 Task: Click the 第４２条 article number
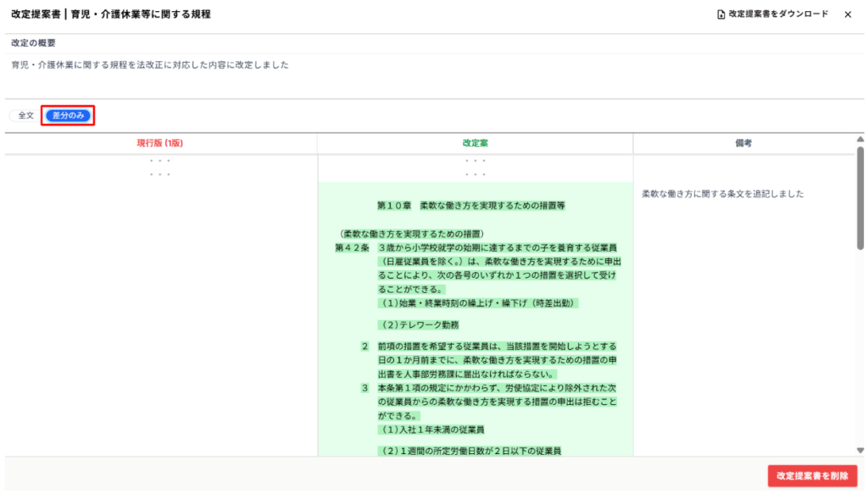pos(352,248)
